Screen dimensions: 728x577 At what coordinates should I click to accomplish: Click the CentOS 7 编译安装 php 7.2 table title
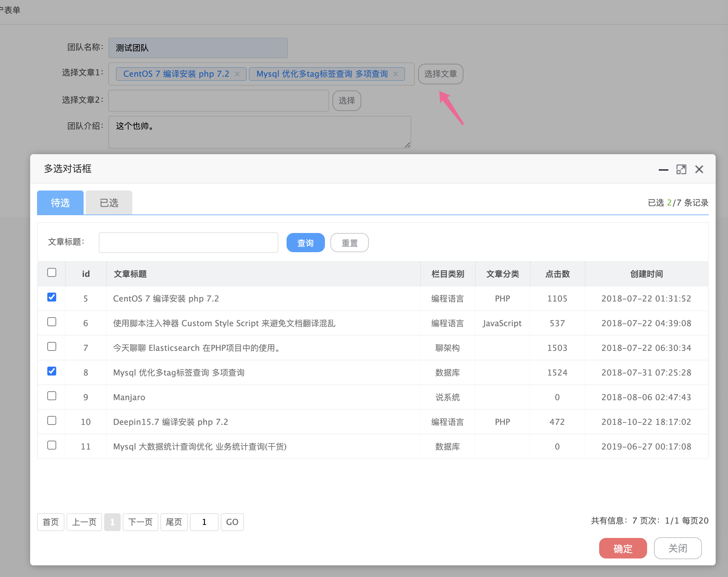pyautogui.click(x=166, y=298)
